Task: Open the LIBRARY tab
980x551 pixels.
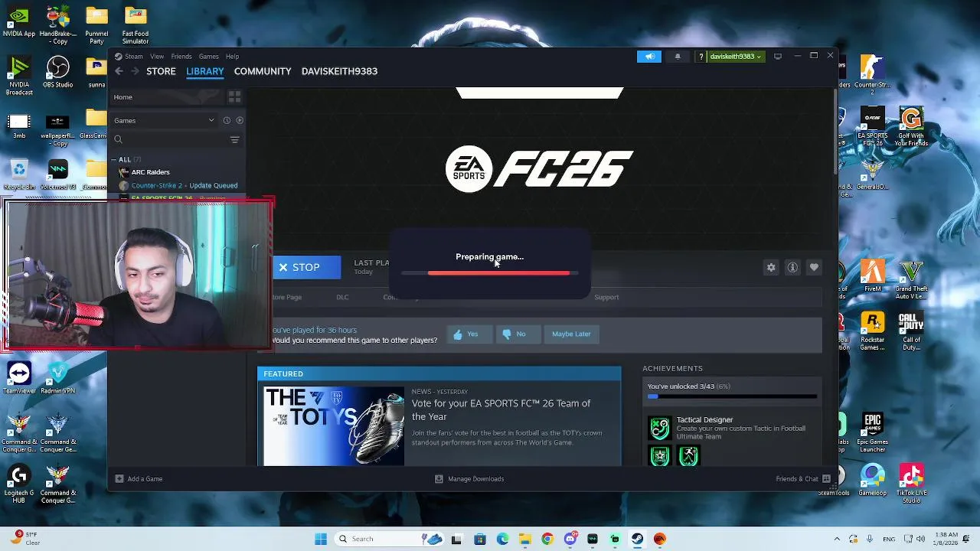Action: (205, 71)
